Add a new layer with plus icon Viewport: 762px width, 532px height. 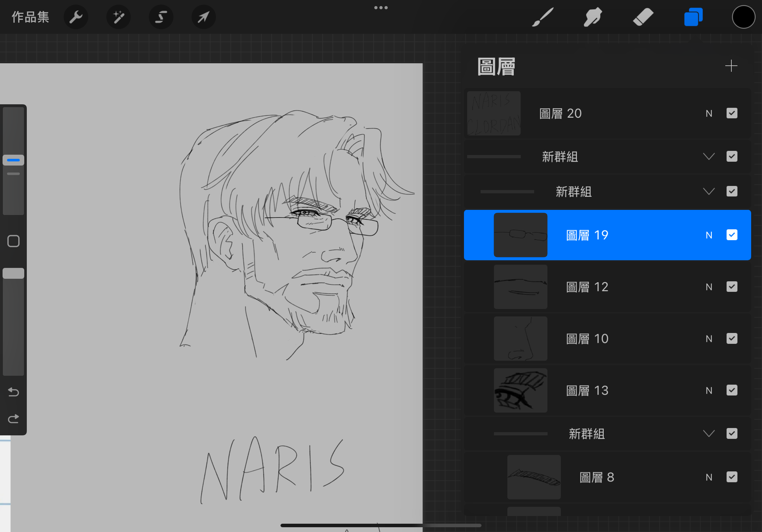(x=731, y=66)
